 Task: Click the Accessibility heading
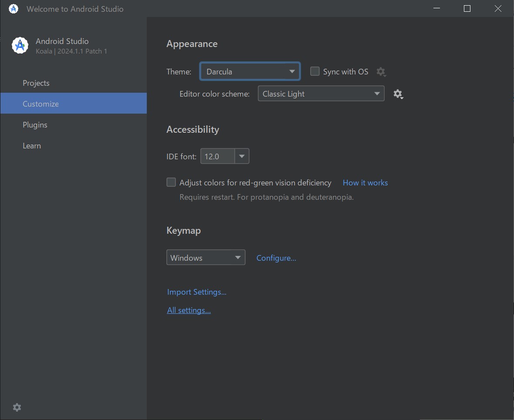(x=193, y=130)
